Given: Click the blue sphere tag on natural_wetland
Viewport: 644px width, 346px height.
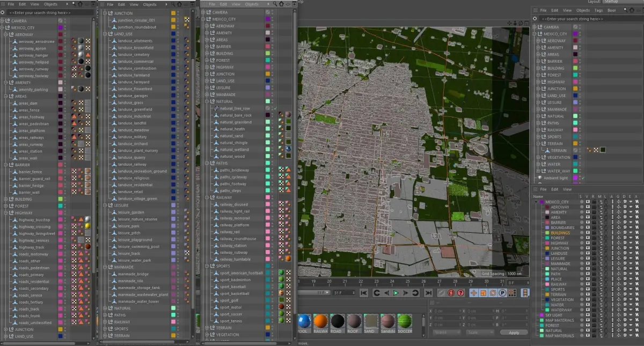Looking at the screenshot, I should [x=288, y=149].
